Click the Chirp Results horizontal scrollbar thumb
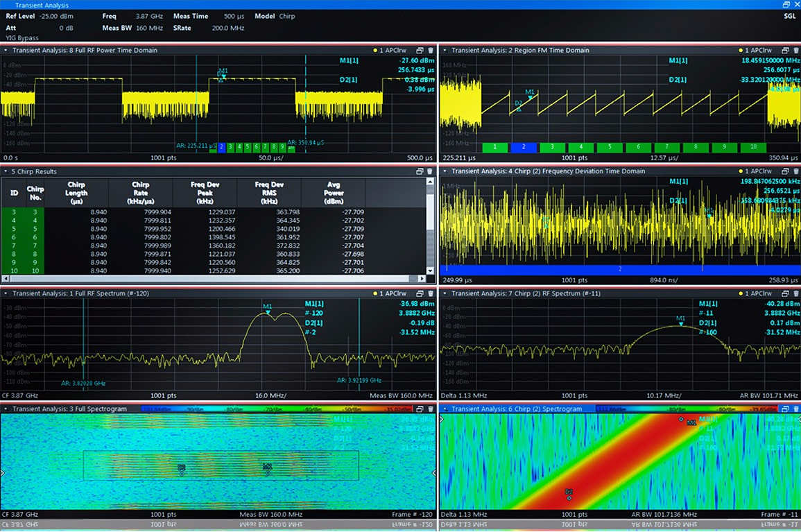 [209, 279]
